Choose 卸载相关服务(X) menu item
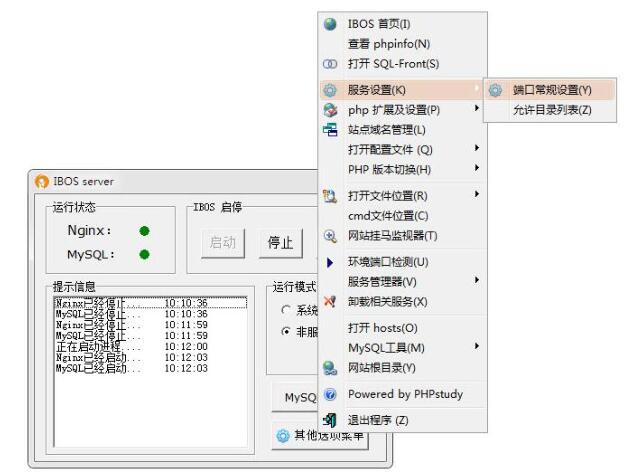This screenshot has height=472, width=638. [x=402, y=302]
